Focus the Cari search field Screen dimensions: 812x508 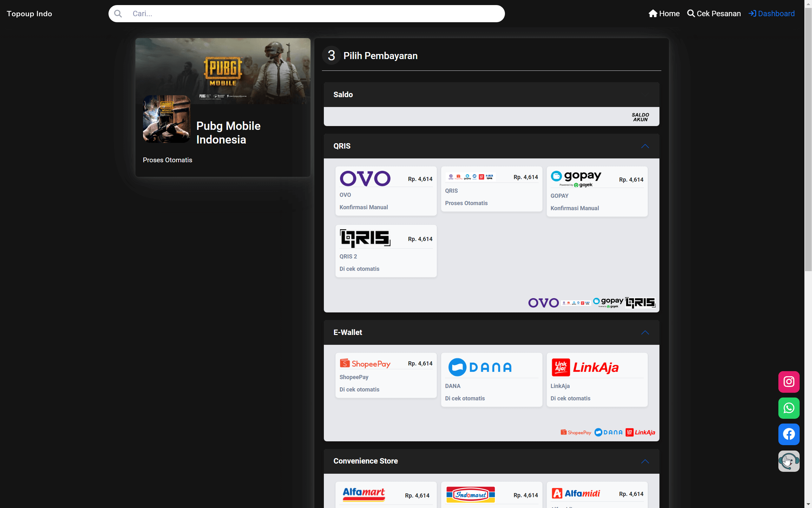306,13
